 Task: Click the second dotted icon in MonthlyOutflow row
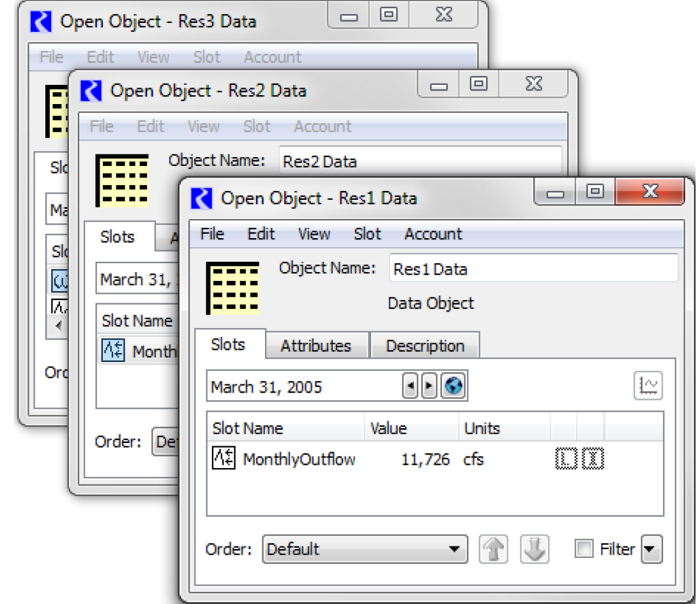593,459
